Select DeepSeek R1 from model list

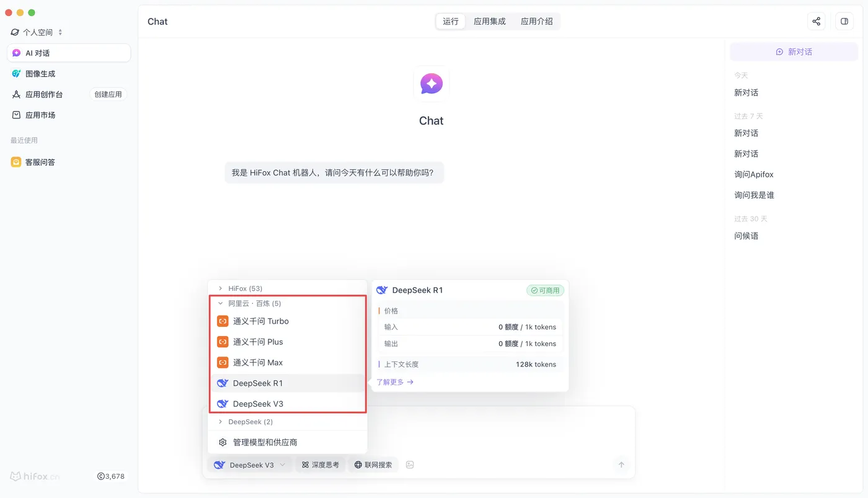(x=288, y=383)
